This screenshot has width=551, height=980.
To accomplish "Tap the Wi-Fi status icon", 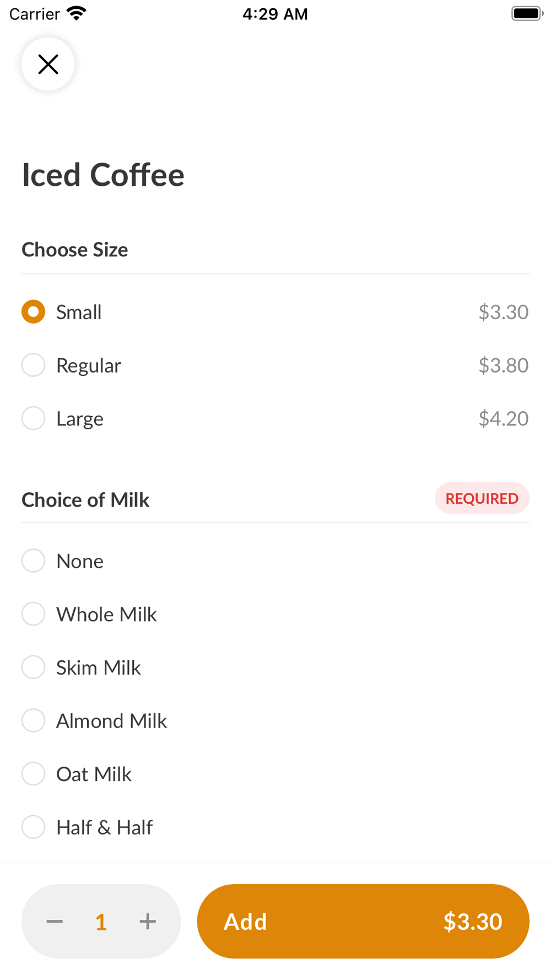I will click(x=76, y=13).
